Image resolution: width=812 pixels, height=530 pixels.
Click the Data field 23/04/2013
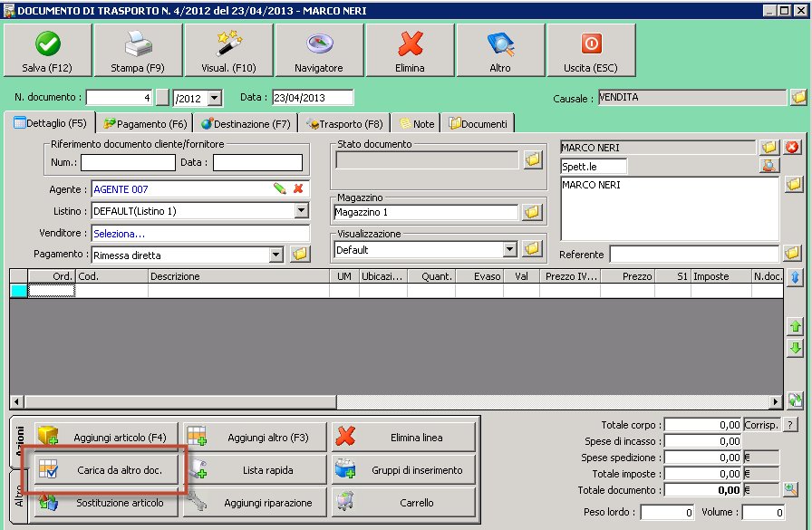click(x=313, y=97)
